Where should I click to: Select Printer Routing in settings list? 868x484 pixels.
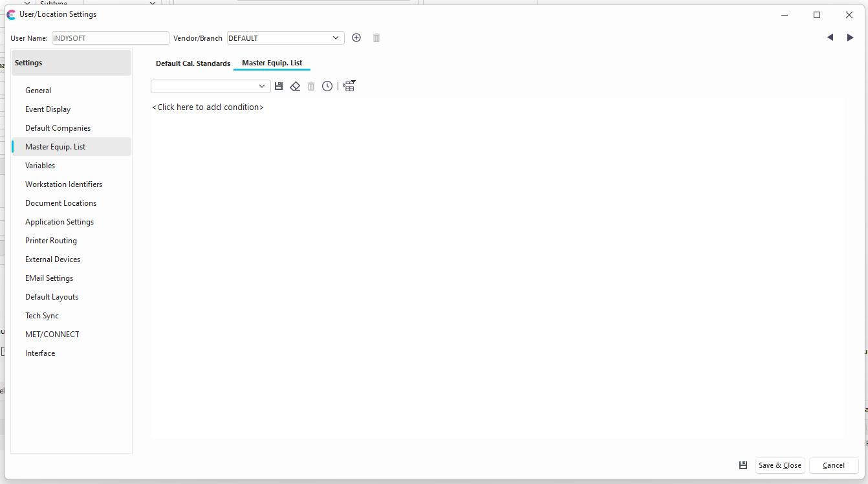click(x=51, y=241)
